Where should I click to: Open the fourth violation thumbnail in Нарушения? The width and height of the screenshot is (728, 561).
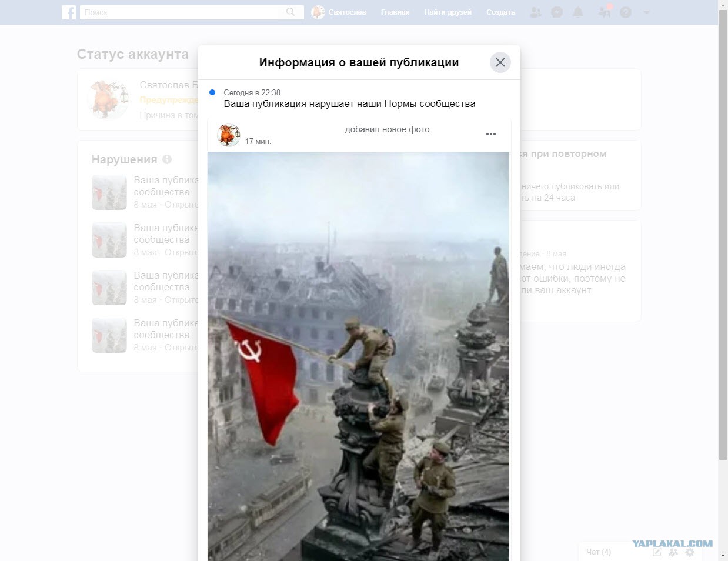(x=109, y=335)
